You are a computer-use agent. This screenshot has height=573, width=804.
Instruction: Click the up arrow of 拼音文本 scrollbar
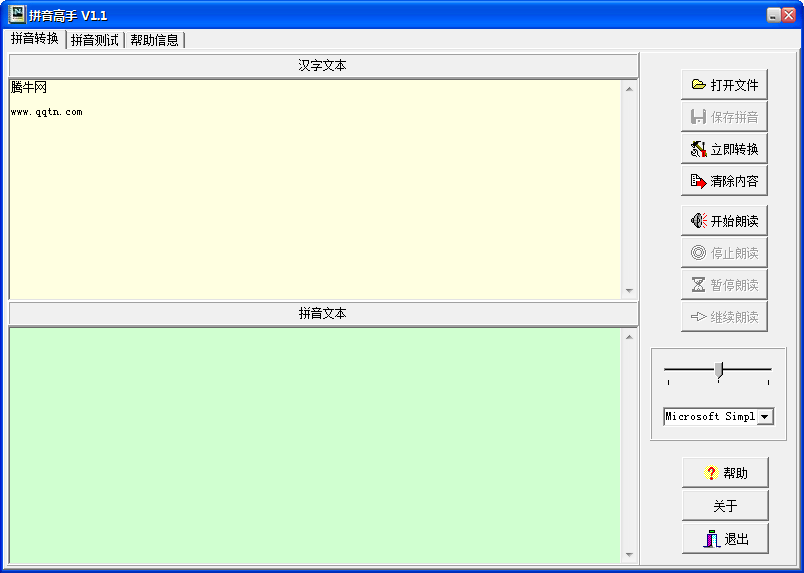click(629, 337)
